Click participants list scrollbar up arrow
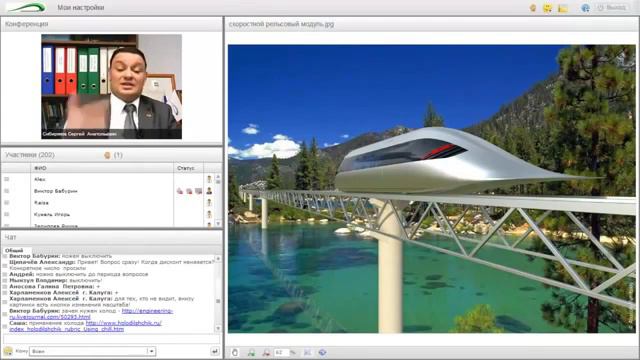This screenshot has width=640, height=360. click(218, 177)
